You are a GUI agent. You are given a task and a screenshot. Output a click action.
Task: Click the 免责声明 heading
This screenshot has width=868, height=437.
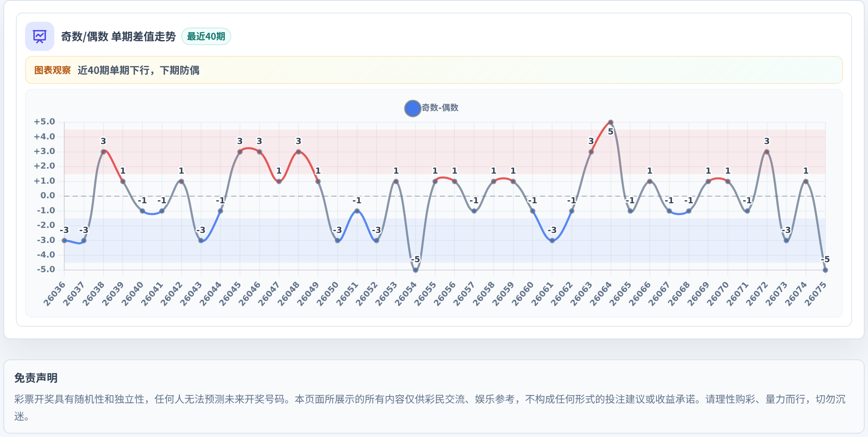[x=36, y=378]
